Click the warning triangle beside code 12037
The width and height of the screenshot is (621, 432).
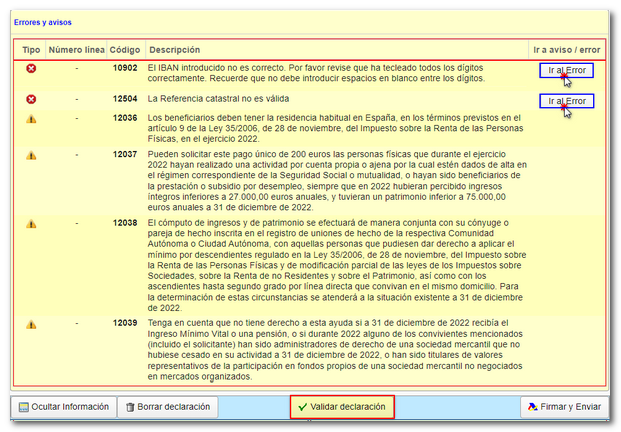31,156
